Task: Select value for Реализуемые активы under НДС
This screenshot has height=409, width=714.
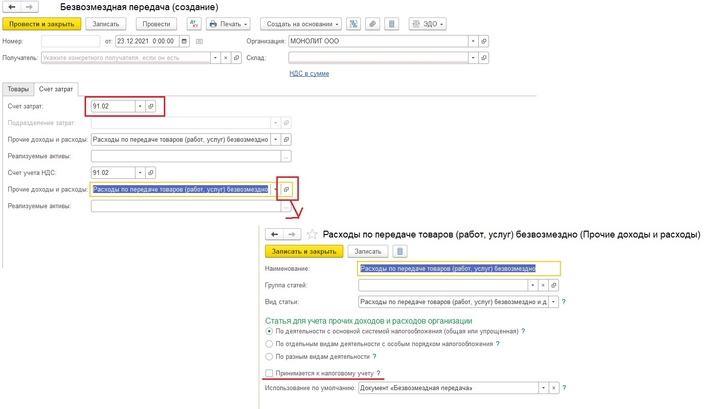Action: click(286, 206)
